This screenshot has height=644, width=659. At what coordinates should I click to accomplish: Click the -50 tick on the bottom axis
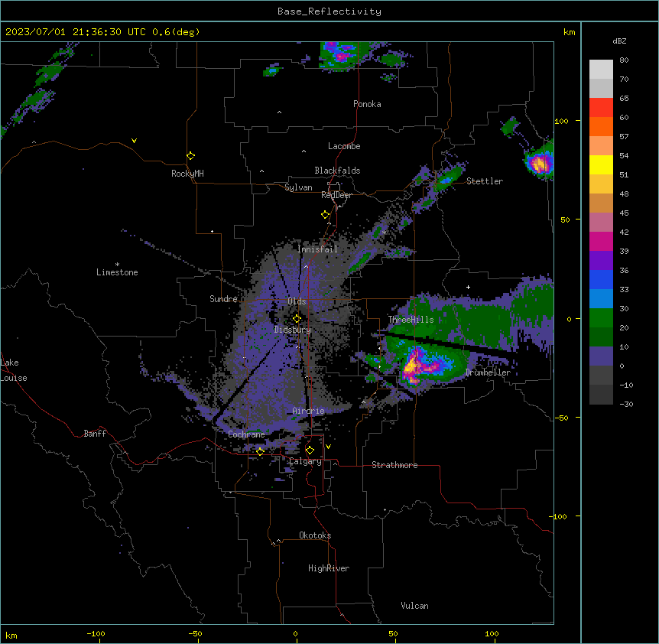pos(195,633)
